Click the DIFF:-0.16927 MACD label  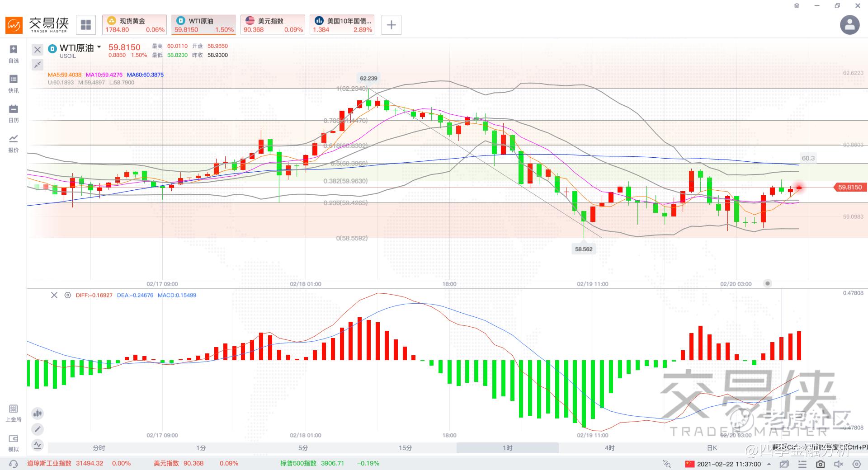pos(94,295)
